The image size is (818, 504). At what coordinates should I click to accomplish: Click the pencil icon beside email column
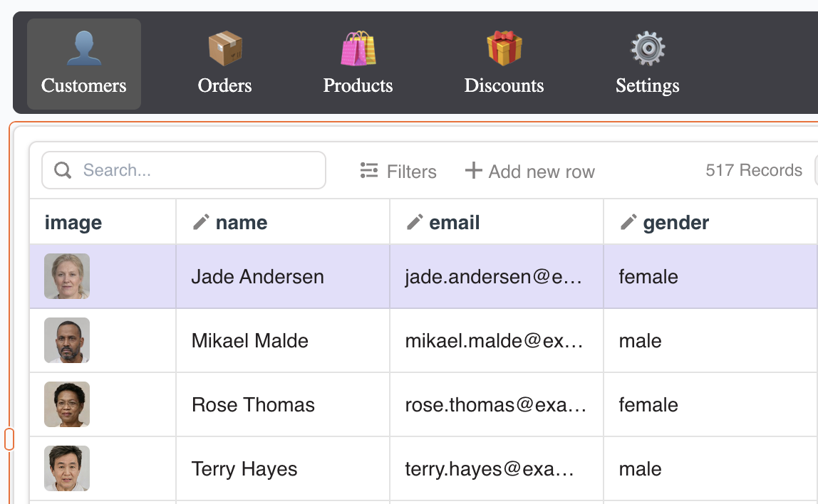tap(415, 223)
